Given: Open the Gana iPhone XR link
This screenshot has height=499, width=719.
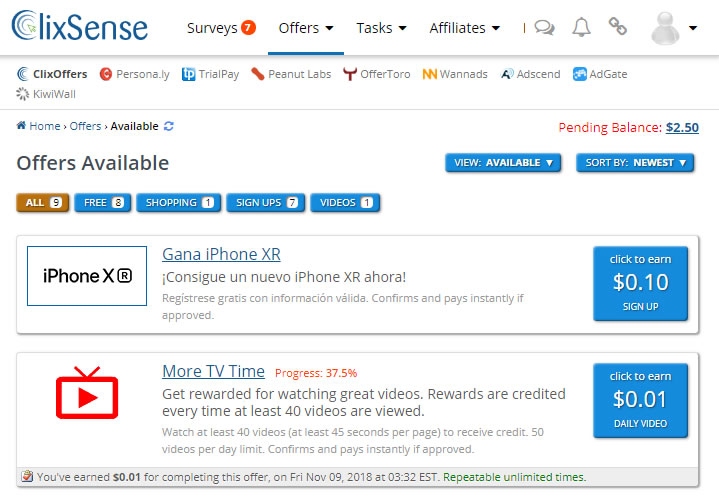Looking at the screenshot, I should (x=221, y=254).
